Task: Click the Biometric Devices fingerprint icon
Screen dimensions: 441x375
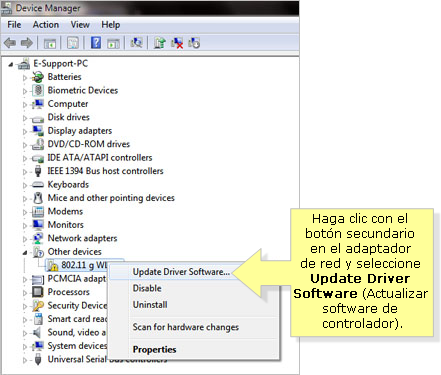Action: click(38, 90)
